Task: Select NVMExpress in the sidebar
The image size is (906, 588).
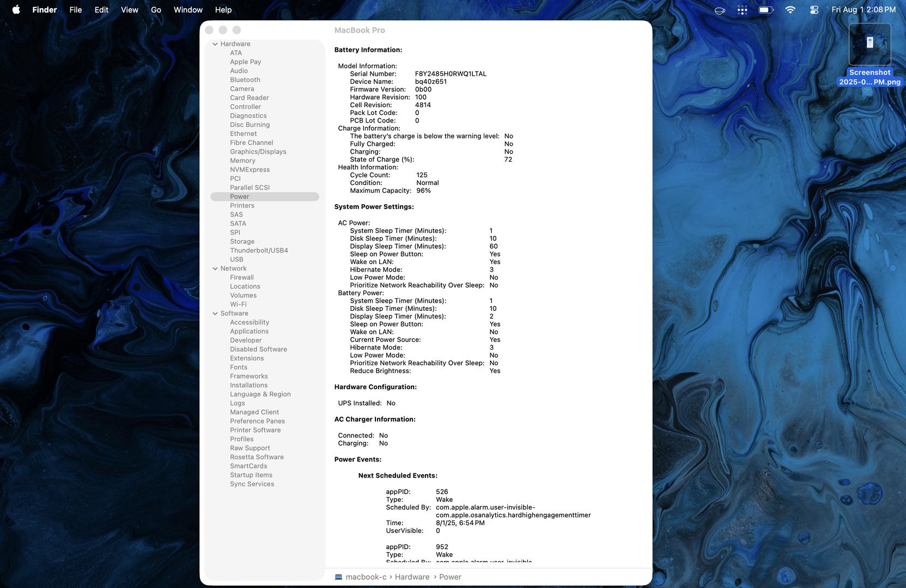Action: click(250, 170)
